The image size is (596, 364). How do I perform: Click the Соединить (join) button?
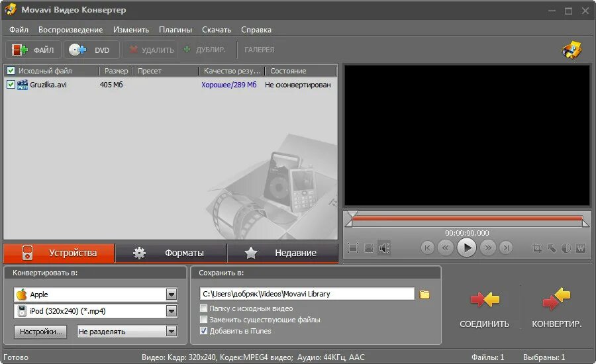point(484,308)
